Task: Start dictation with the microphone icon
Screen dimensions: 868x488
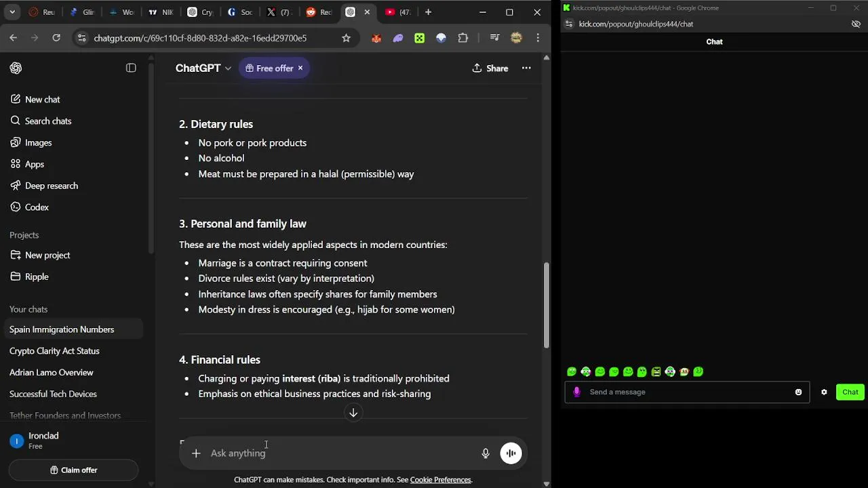Action: coord(486,453)
